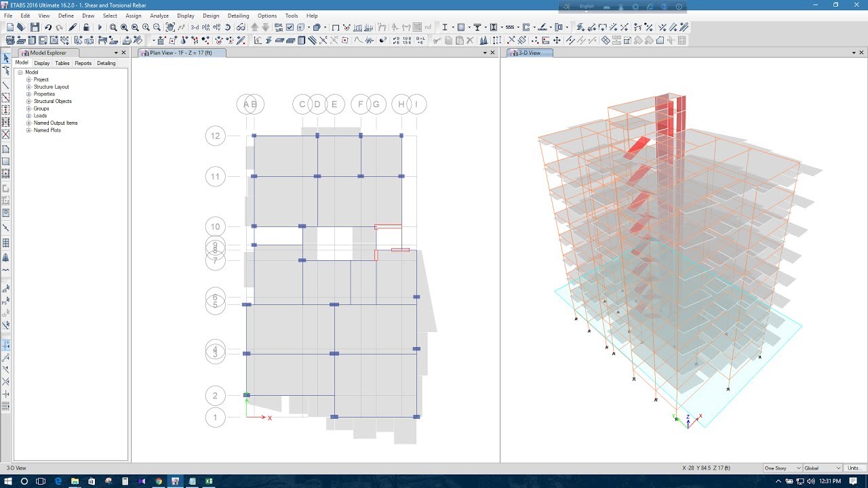Viewport: 868px width, 488px height.
Task: Save the model using the Save icon
Action: [35, 28]
